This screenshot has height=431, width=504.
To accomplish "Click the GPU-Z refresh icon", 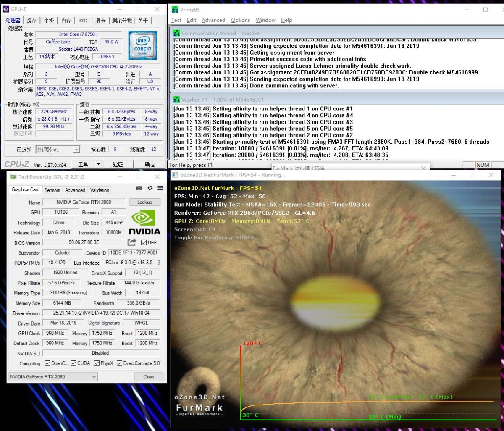I will (x=150, y=188).
